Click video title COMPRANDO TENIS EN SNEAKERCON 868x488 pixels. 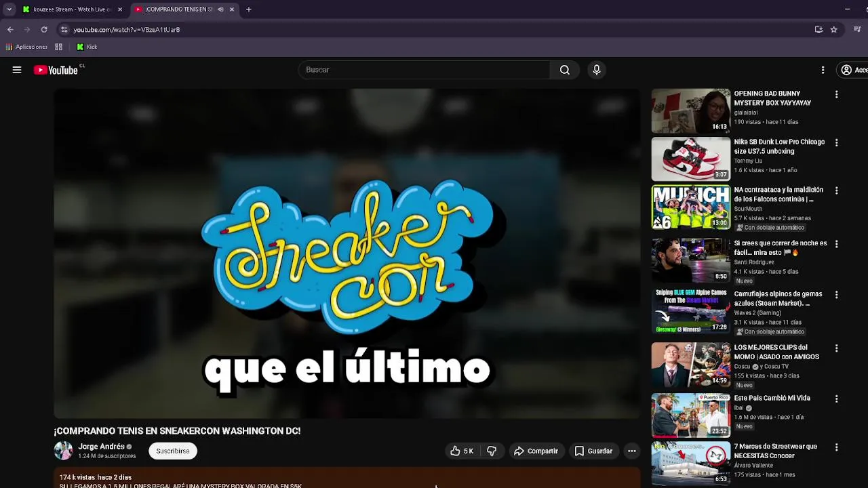(177, 431)
